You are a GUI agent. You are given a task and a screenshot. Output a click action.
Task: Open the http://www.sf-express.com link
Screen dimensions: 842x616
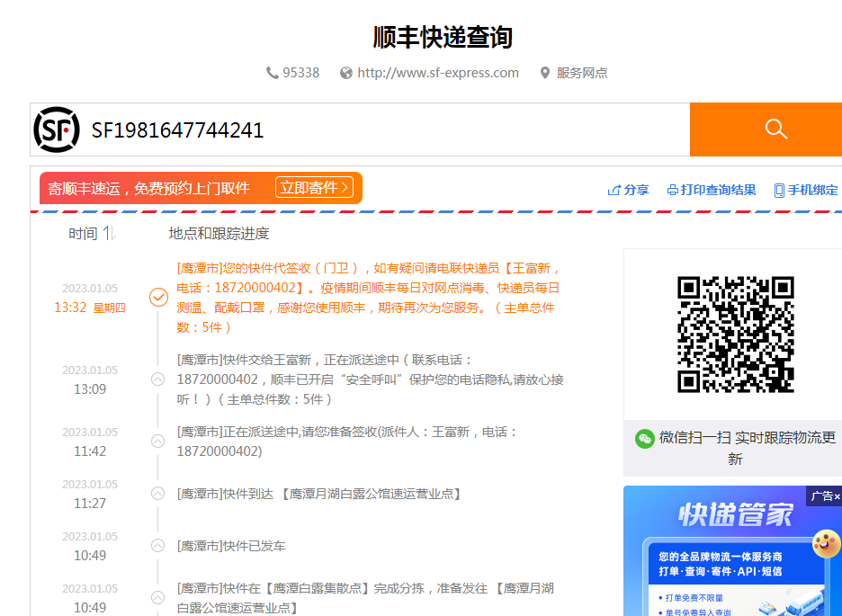(x=438, y=73)
